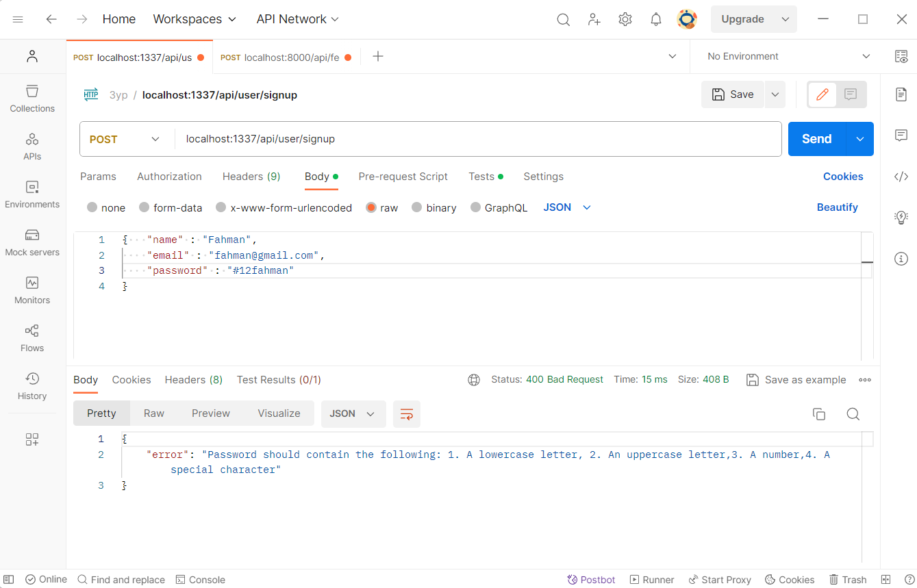Open Environments in the sidebar
Screen dimensions: 917x588
pyautogui.click(x=32, y=194)
